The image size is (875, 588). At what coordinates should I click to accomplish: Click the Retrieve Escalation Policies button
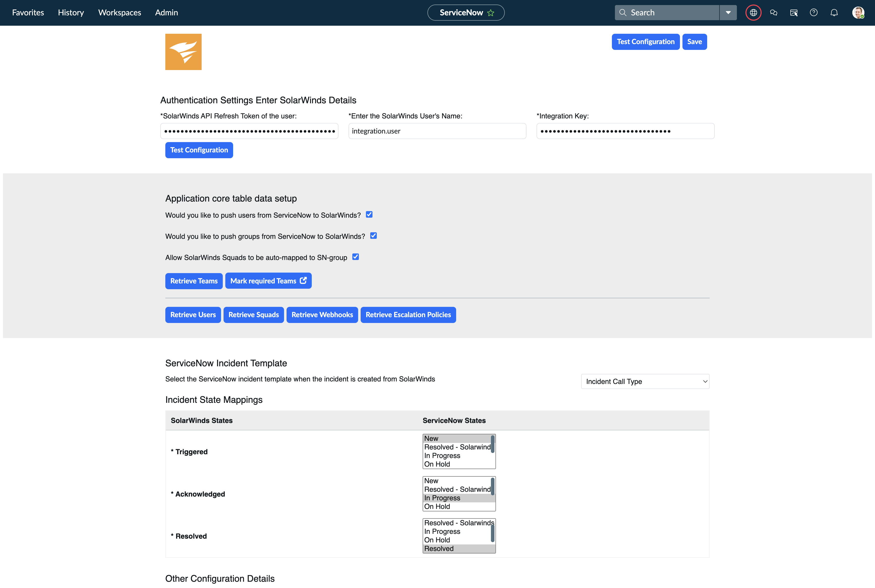(x=408, y=315)
